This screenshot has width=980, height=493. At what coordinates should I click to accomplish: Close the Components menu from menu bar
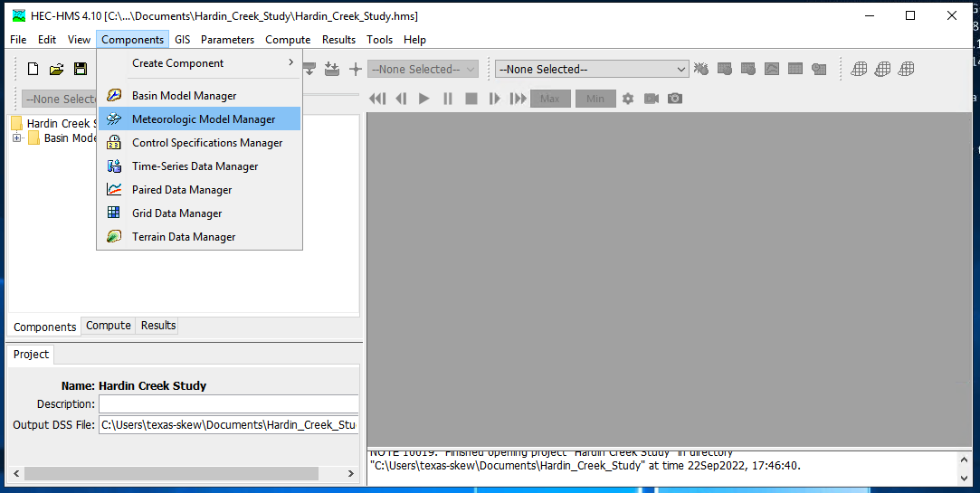132,40
